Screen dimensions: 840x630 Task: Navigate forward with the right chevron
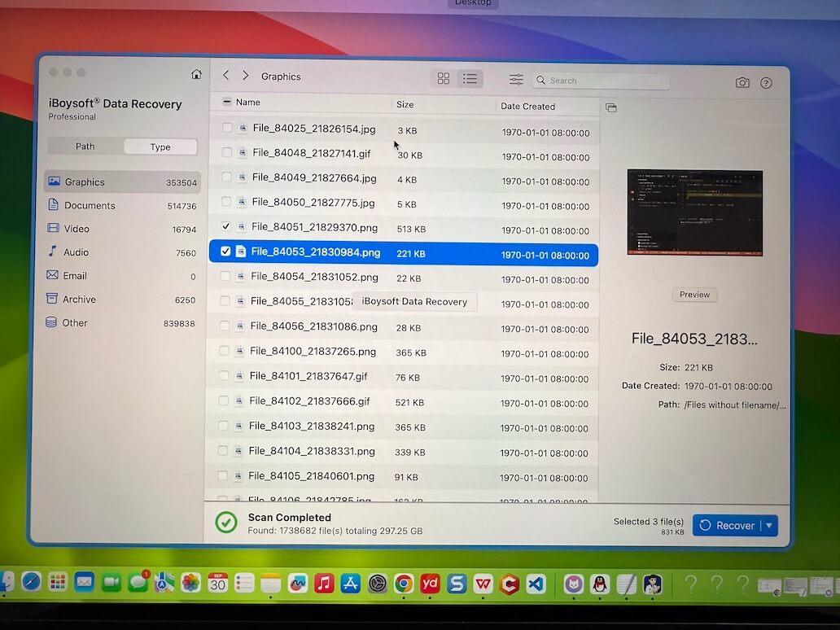pos(245,76)
